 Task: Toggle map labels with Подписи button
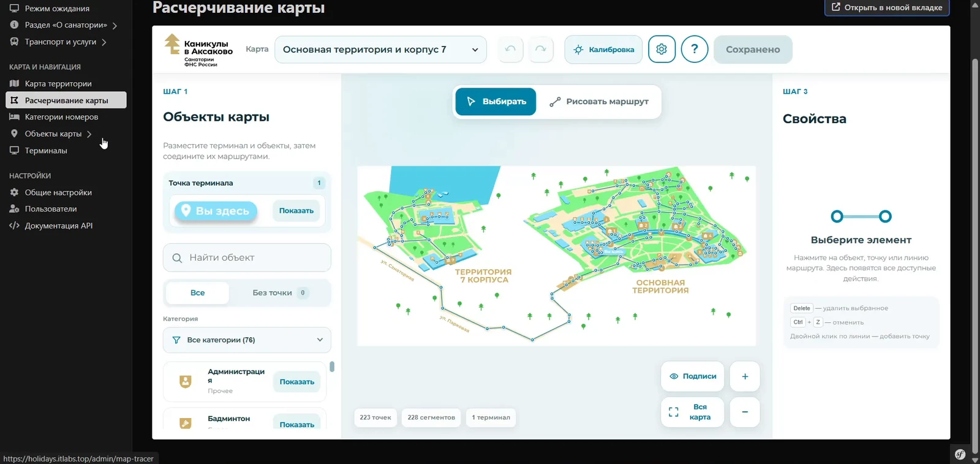coord(693,376)
